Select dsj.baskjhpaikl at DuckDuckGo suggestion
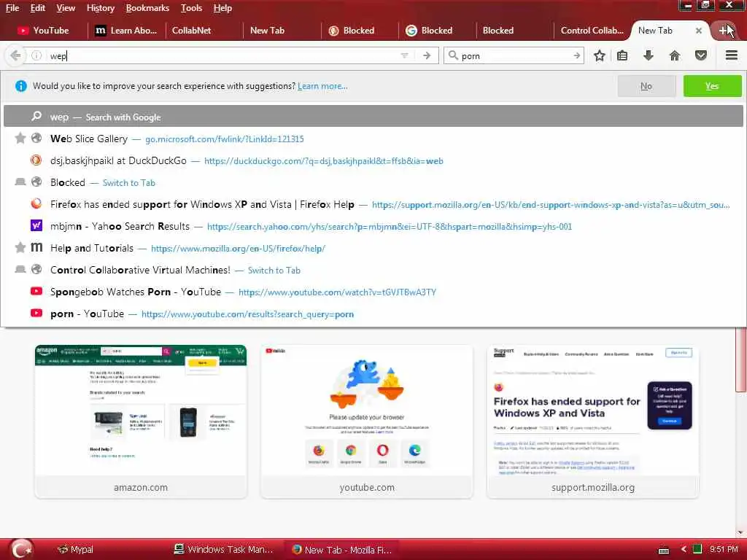This screenshot has height=560, width=747. [x=373, y=160]
